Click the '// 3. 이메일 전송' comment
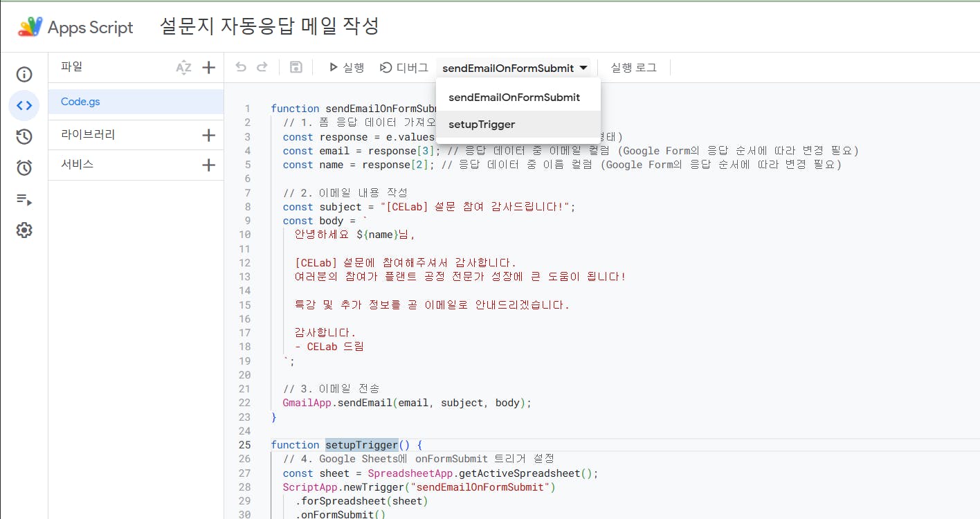This screenshot has width=980, height=519. [331, 389]
